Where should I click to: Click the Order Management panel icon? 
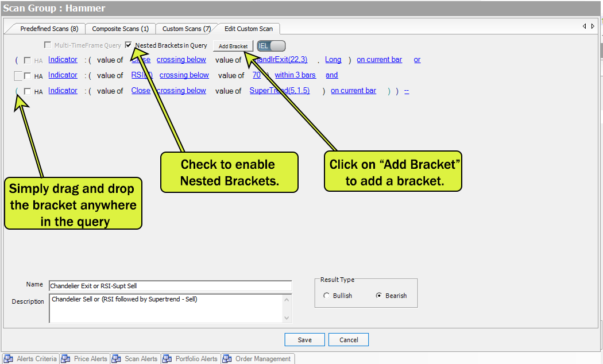(227, 359)
